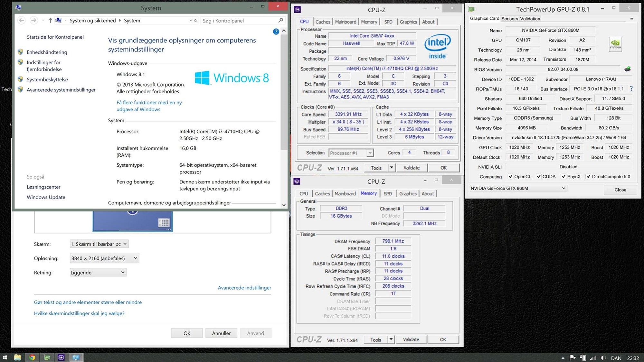The image size is (644, 362).
Task: Click the CPU-Z taskbar icon
Action: click(61, 357)
